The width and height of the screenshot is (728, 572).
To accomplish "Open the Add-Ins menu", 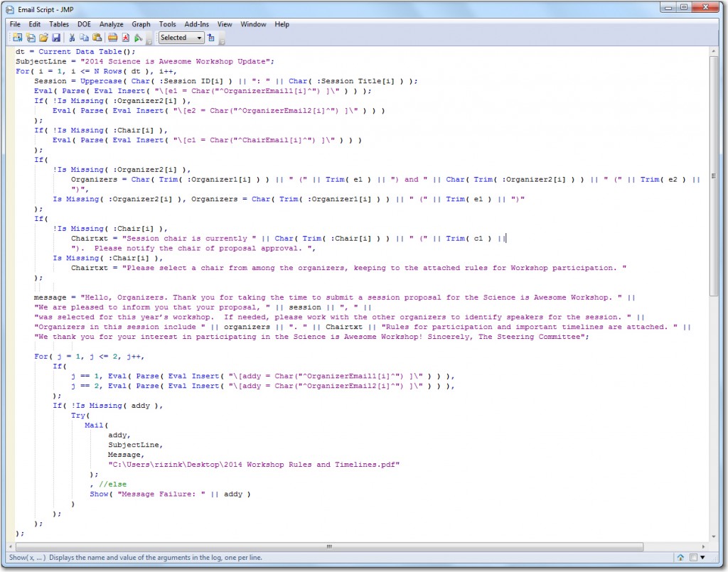I will point(196,24).
